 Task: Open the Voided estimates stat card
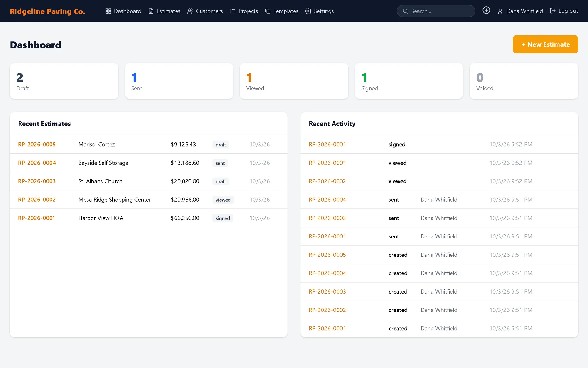[524, 81]
